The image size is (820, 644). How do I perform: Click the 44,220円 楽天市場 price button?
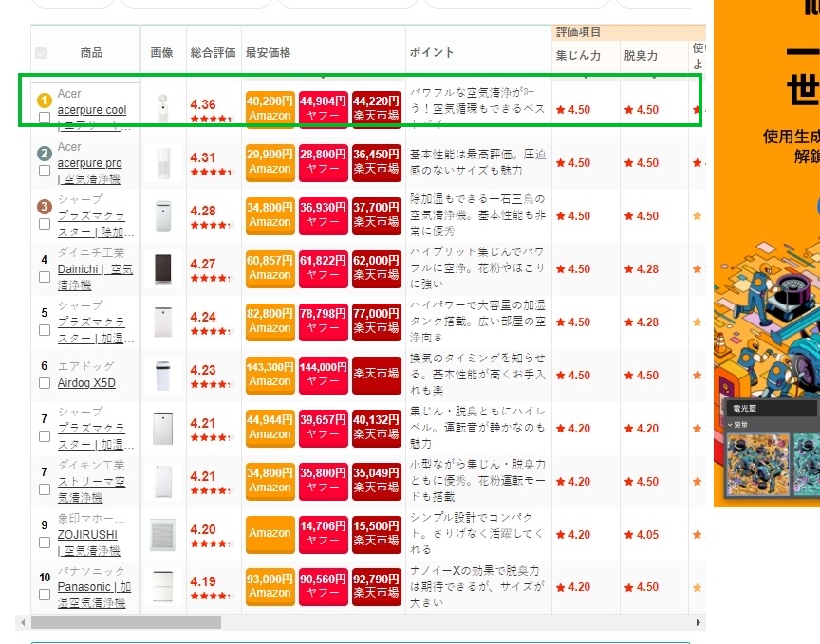377,109
